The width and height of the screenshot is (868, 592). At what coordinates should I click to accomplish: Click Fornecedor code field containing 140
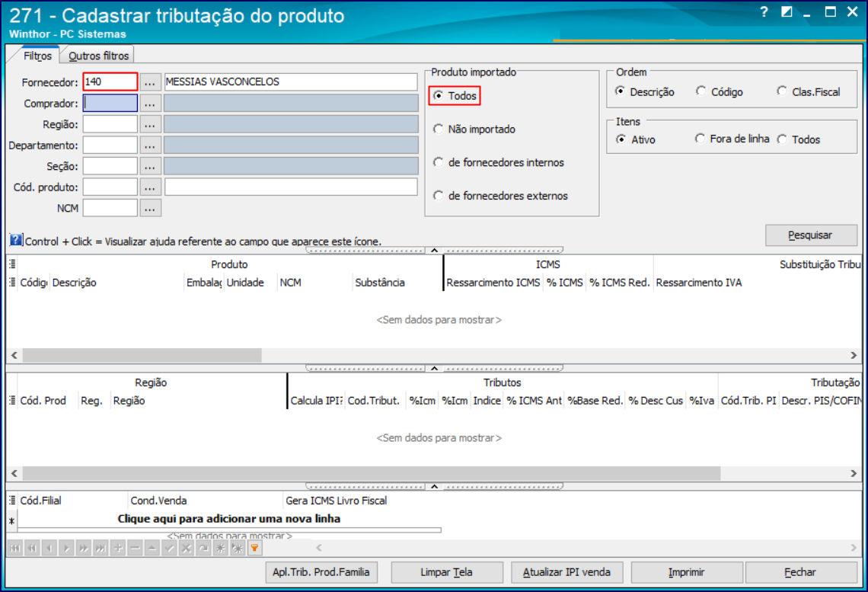click(110, 82)
